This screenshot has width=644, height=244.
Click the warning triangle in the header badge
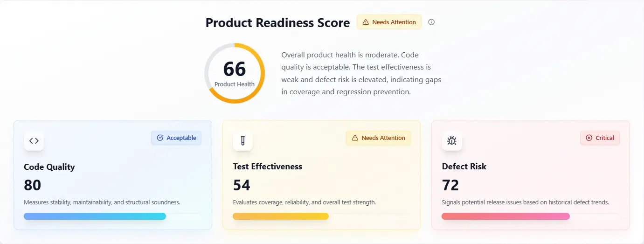(x=366, y=22)
